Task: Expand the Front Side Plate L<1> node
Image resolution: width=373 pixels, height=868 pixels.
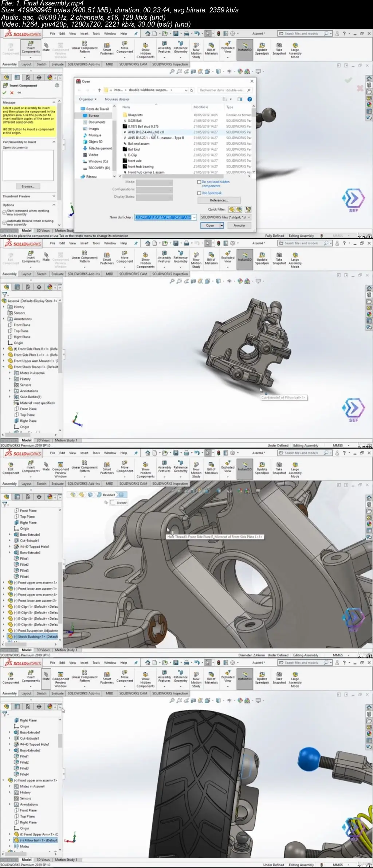Action: click(4, 355)
